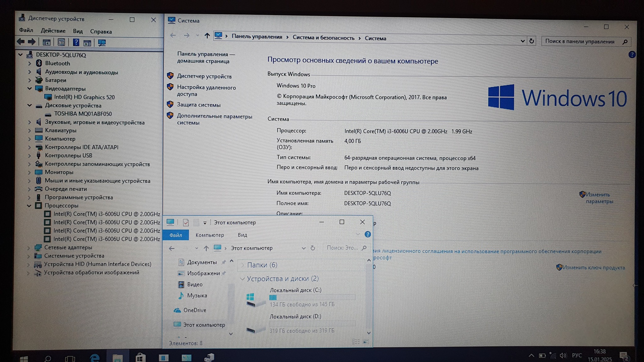The height and width of the screenshot is (362, 644).
Task: Click the Control Panel search field
Action: (x=580, y=41)
